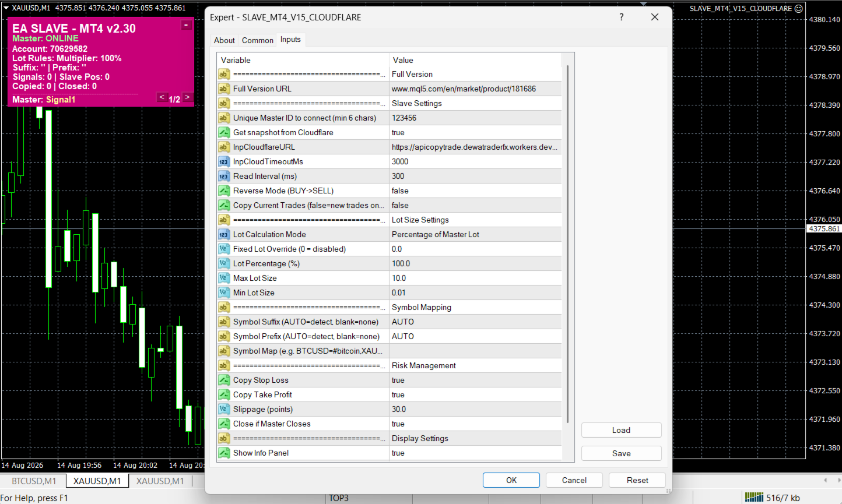Open Get snapshot from Cloudflare value true
842x504 pixels.
(x=475, y=132)
